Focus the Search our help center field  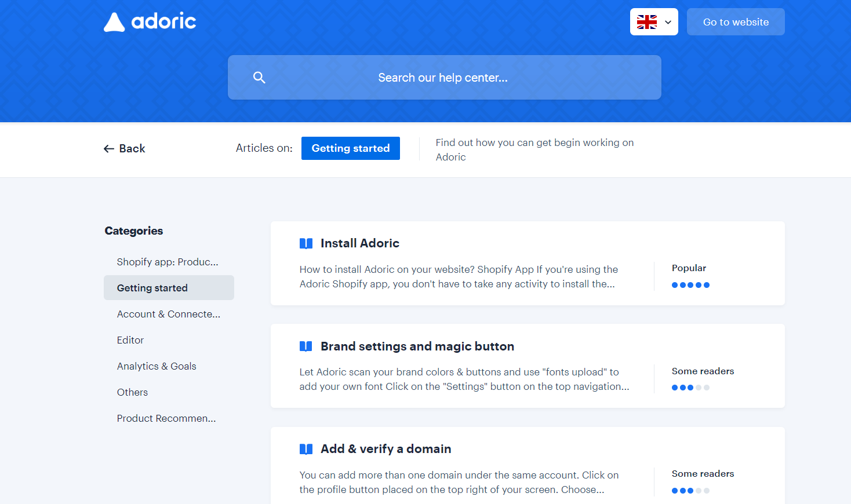445,78
